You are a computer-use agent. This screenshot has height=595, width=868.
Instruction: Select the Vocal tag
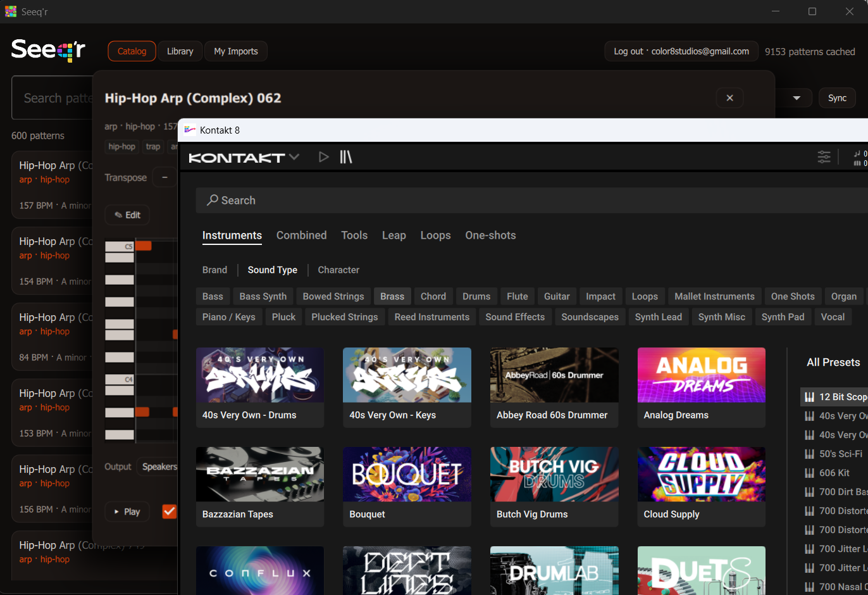tap(833, 317)
